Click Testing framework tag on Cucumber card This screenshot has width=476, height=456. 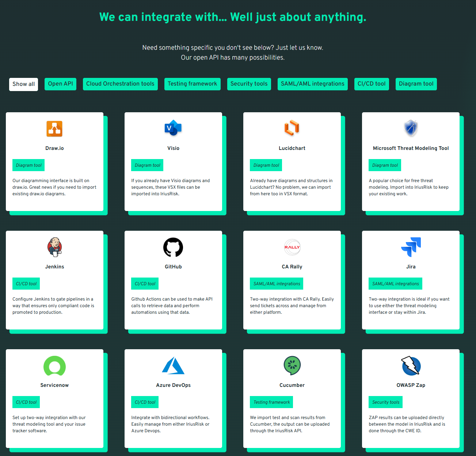point(271,402)
